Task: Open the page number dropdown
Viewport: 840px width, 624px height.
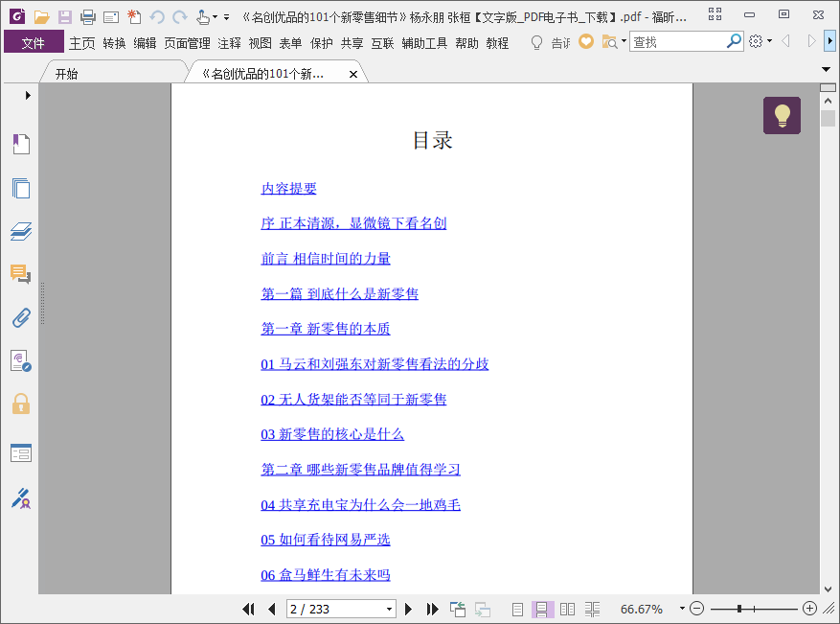Action: pyautogui.click(x=390, y=610)
